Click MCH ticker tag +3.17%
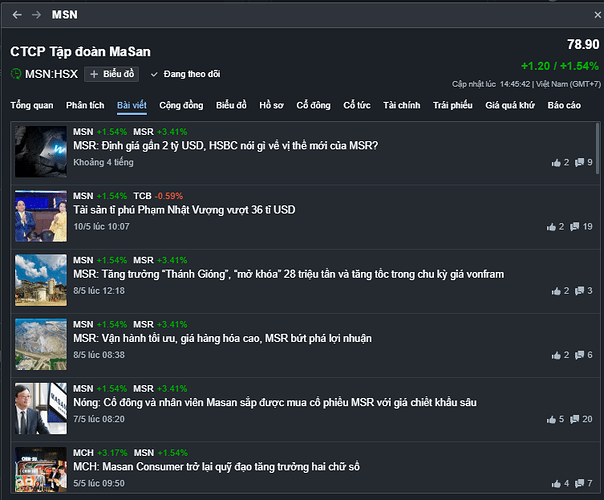This screenshot has width=604, height=500. 100,453
